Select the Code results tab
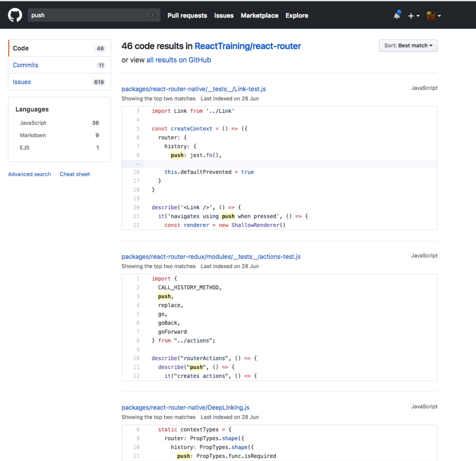The width and height of the screenshot is (476, 461). coord(59,48)
